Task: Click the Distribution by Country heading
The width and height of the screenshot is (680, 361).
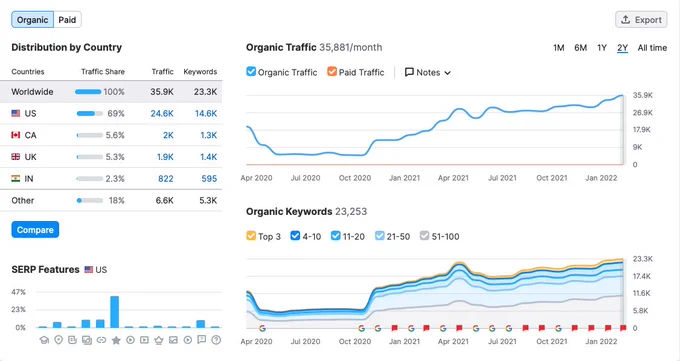Action: click(x=66, y=47)
